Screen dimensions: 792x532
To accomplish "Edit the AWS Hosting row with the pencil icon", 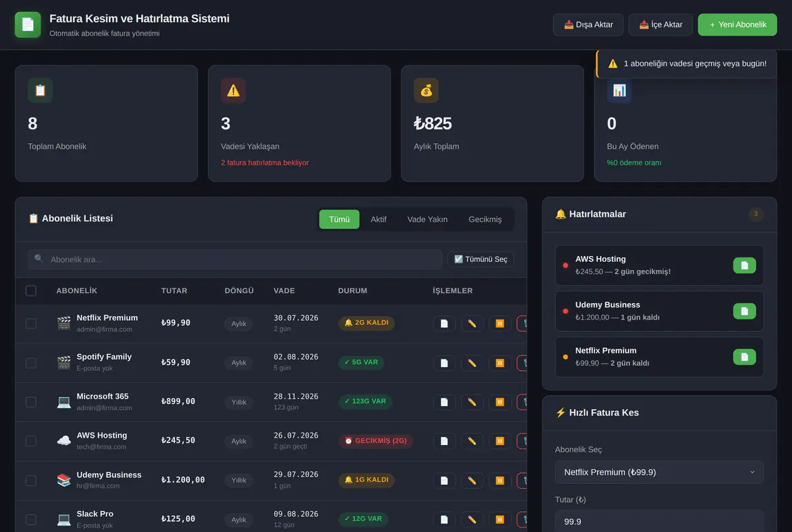I will click(x=472, y=441).
